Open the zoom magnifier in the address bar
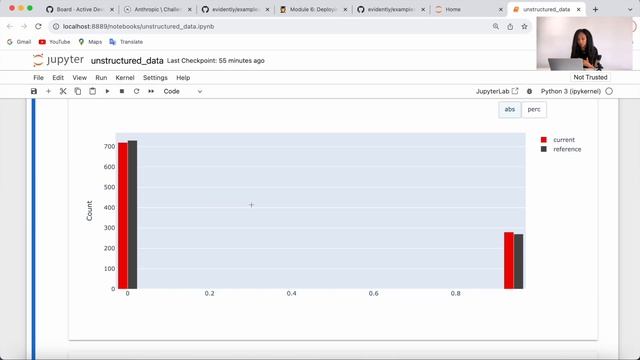Image resolution: width=640 pixels, height=360 pixels. pyautogui.click(x=496, y=27)
